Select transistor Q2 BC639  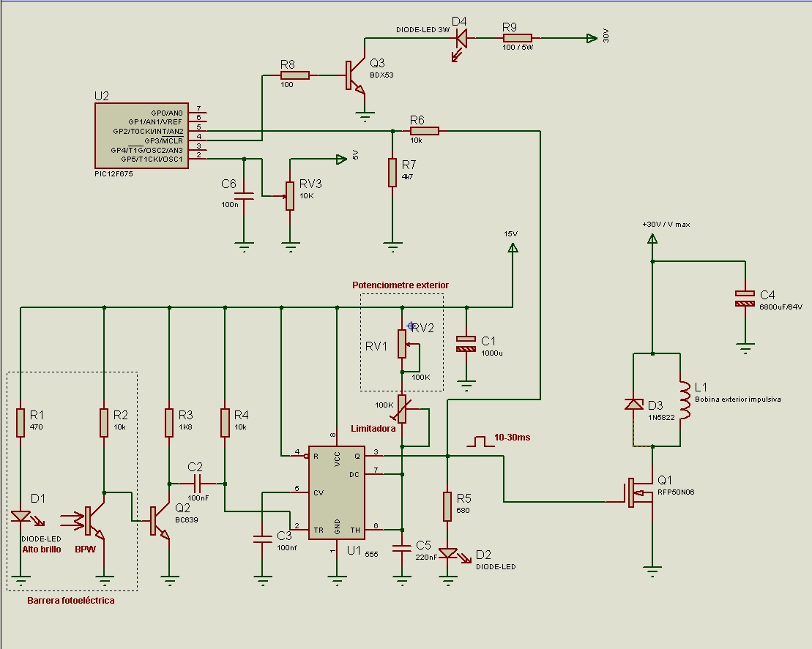(x=160, y=520)
